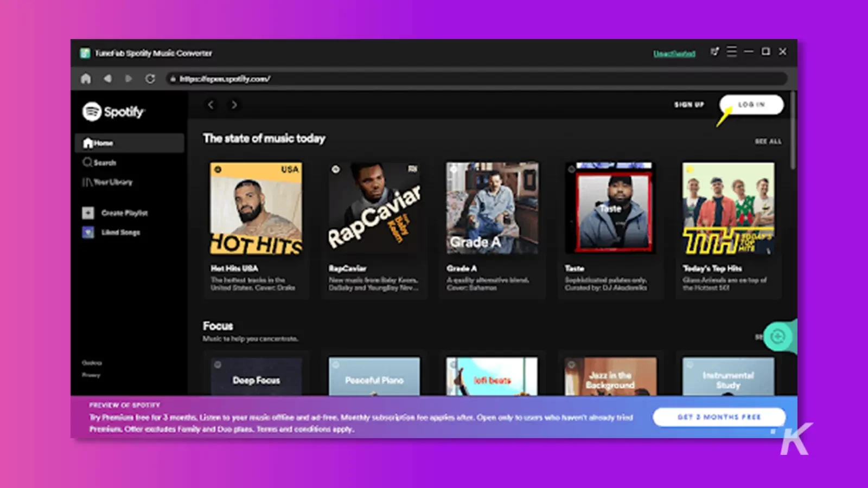Image resolution: width=868 pixels, height=488 pixels.
Task: Go back using the toolbar back arrow
Action: pyautogui.click(x=107, y=79)
